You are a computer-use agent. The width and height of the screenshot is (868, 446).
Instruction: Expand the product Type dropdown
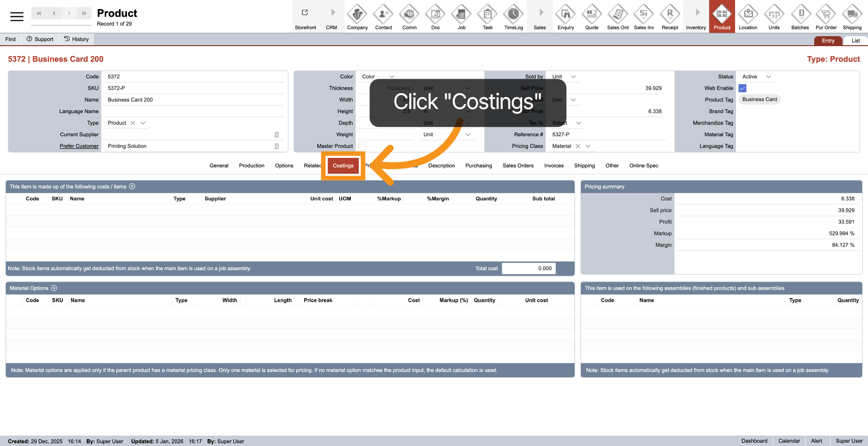pos(143,123)
